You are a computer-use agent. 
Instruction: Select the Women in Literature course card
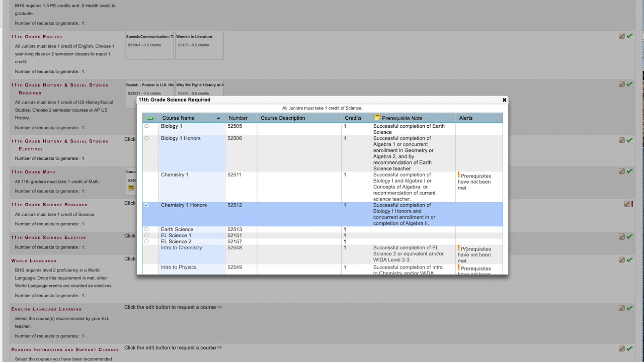point(199,46)
